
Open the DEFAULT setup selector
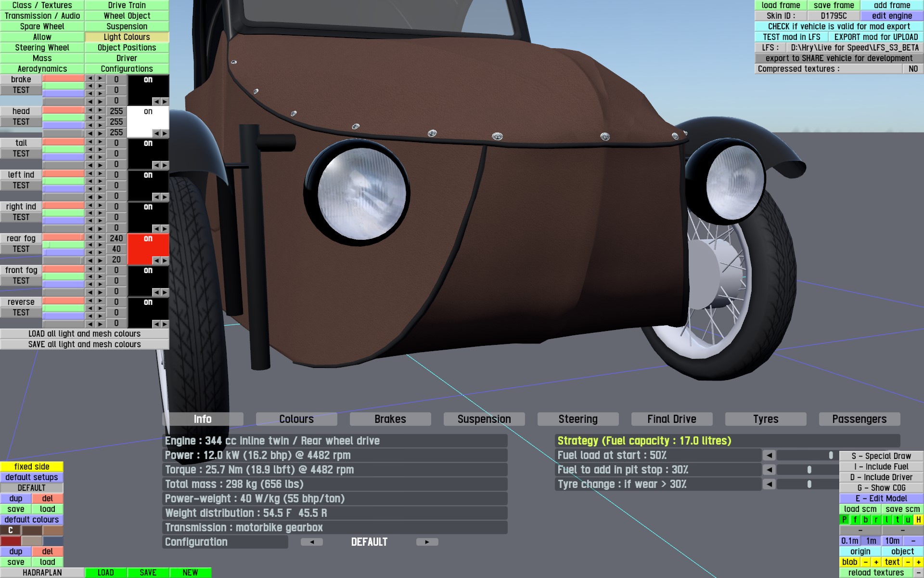pos(31,488)
